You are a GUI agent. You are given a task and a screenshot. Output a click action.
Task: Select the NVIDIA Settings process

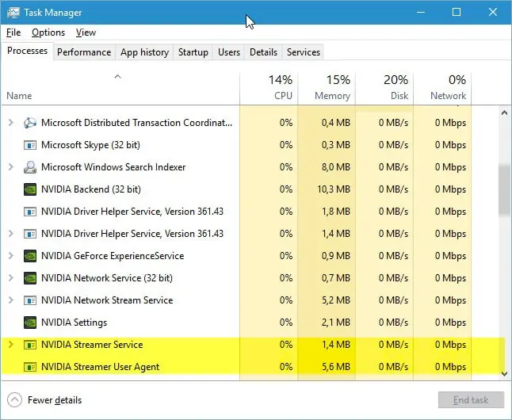tap(236, 323)
